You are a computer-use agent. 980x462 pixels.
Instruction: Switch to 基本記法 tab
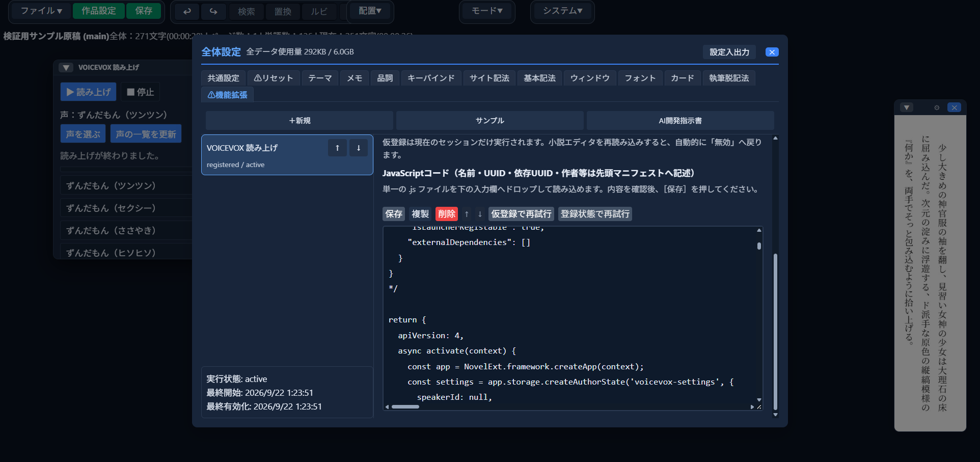tap(539, 78)
